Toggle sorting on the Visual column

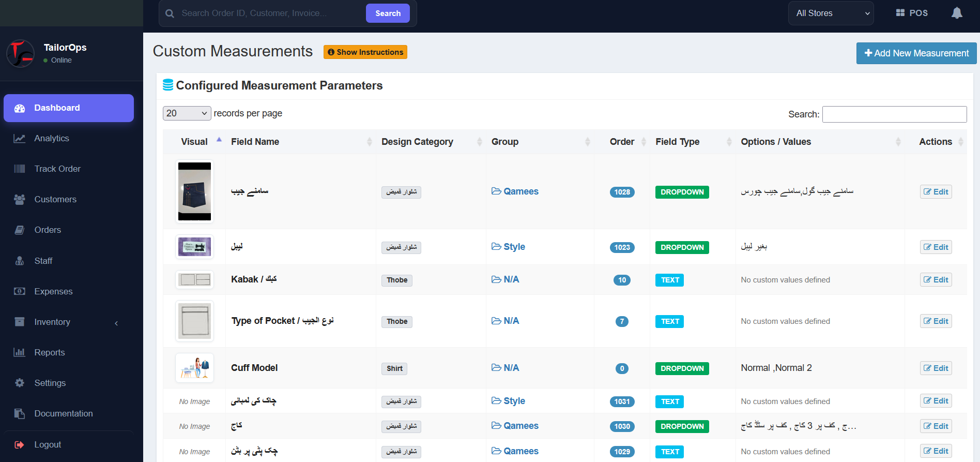[194, 142]
